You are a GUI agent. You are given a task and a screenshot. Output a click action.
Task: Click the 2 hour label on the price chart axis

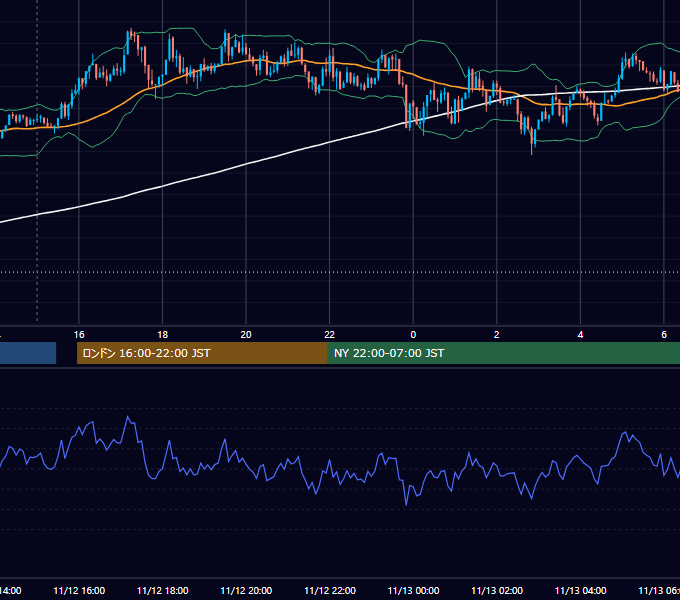point(497,335)
